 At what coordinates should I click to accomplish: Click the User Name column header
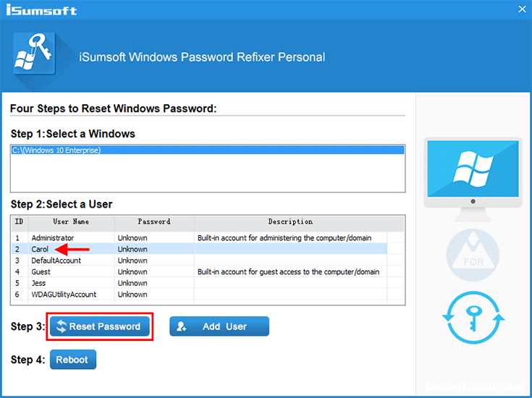point(71,222)
